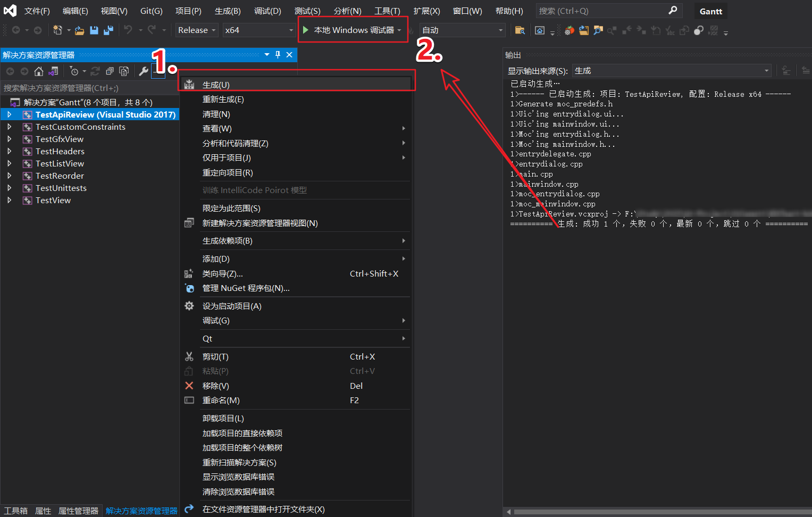Screen dimensions: 812x517
Task: Select TestApiReview (Visual Studio 2017) project
Action: click(x=90, y=114)
